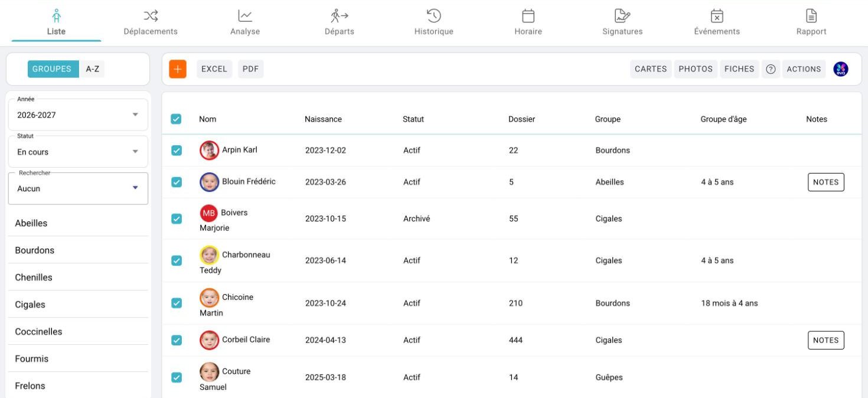
Task: Open NOTES for Corbeil Claire
Action: tap(825, 340)
